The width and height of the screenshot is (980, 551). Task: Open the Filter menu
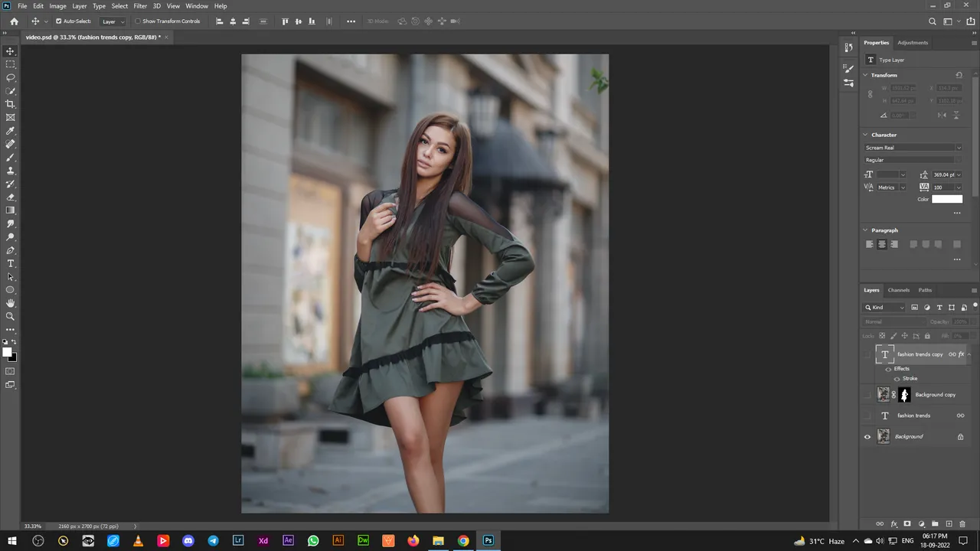click(140, 6)
